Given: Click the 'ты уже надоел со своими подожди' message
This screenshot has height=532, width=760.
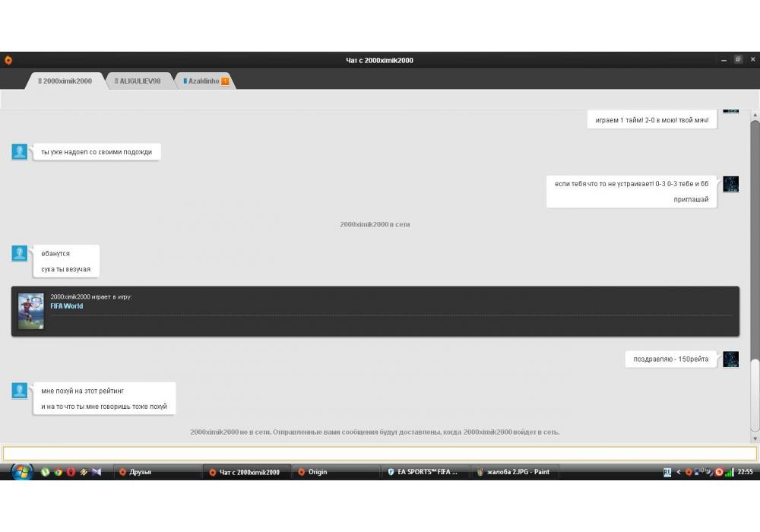Looking at the screenshot, I should (x=97, y=152).
